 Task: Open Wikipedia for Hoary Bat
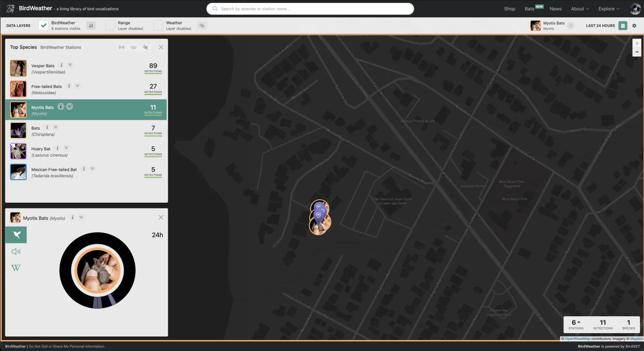point(66,148)
